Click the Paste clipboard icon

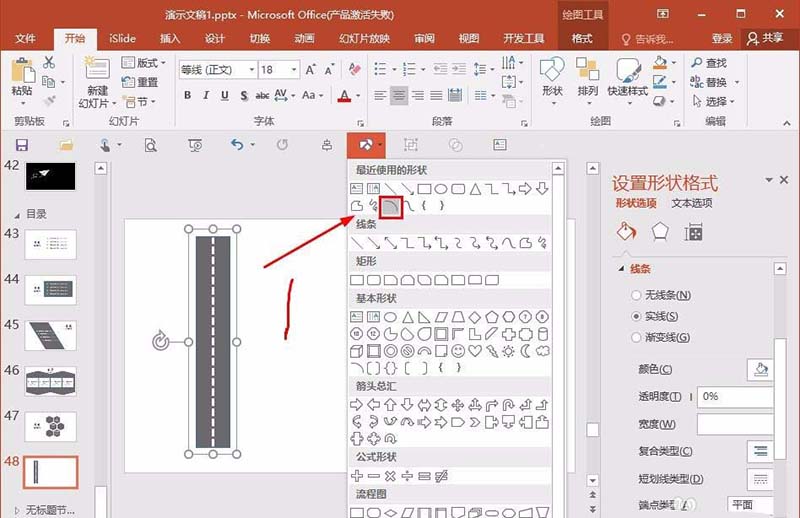pyautogui.click(x=22, y=70)
